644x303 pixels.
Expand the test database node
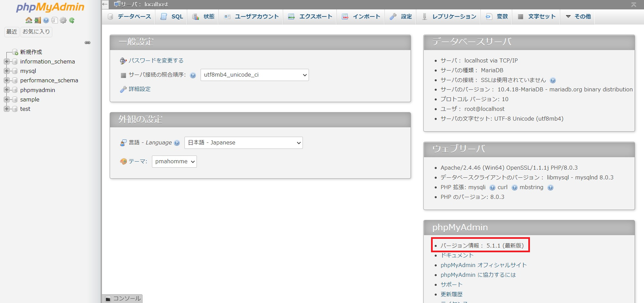(x=6, y=109)
